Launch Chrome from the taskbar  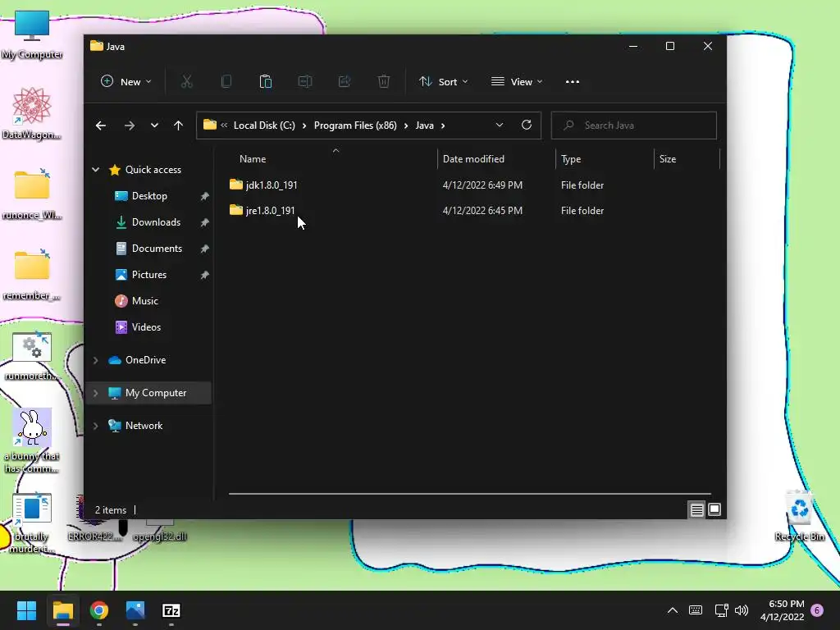pyautogui.click(x=99, y=610)
